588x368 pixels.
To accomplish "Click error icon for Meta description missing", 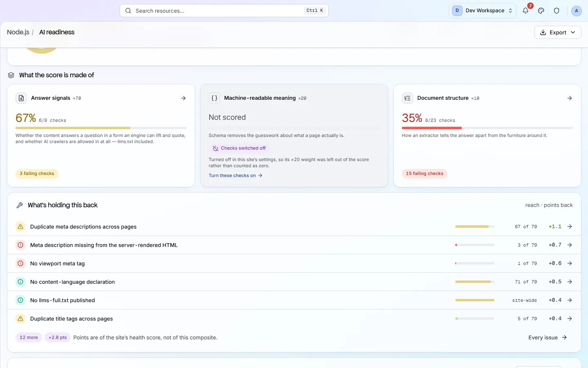I will point(20,245).
